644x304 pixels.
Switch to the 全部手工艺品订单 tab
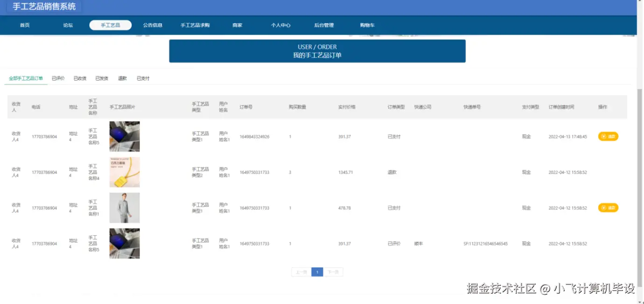coord(26,78)
